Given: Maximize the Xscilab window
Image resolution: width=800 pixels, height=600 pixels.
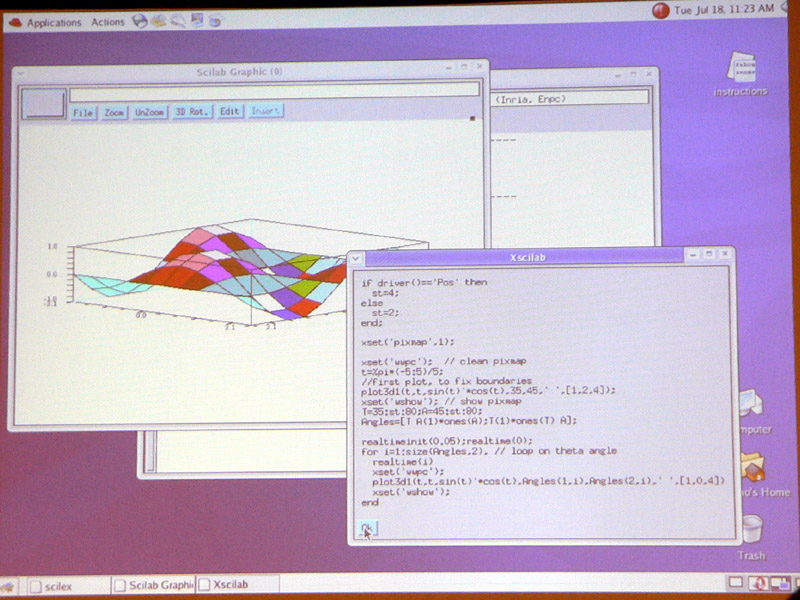Looking at the screenshot, I should [709, 254].
